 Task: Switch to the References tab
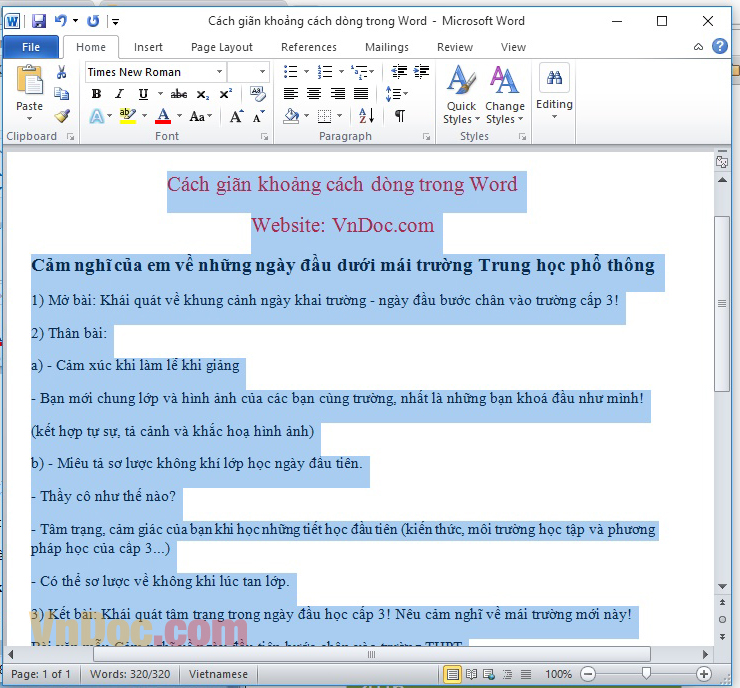coord(309,47)
